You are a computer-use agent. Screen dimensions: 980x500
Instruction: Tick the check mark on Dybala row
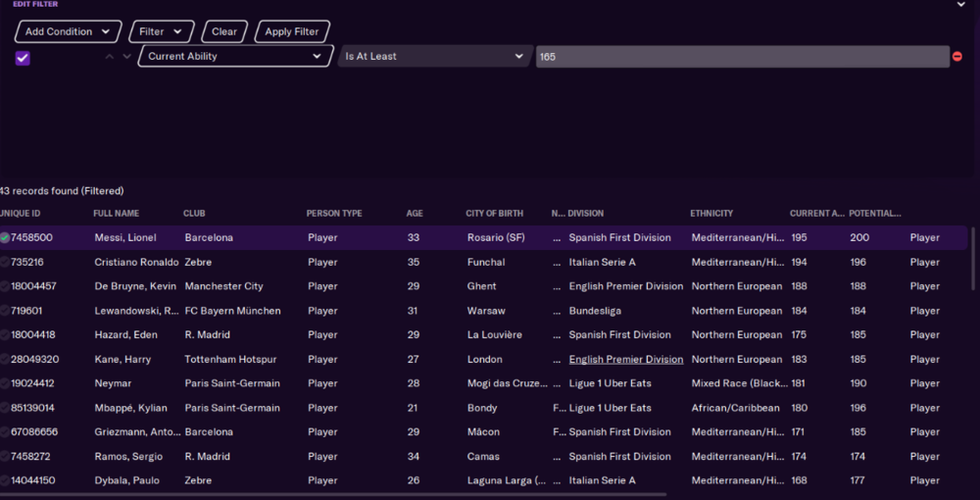(5, 480)
